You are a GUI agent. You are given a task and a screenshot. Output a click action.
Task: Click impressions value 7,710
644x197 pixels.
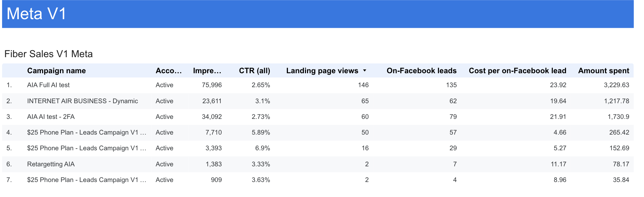214,132
